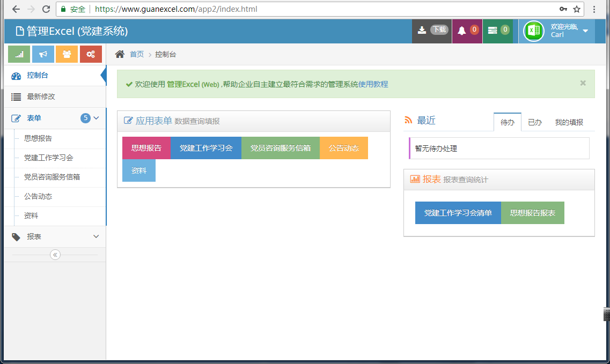Open the green task list icon in header
This screenshot has width=610, height=364.
(x=498, y=31)
